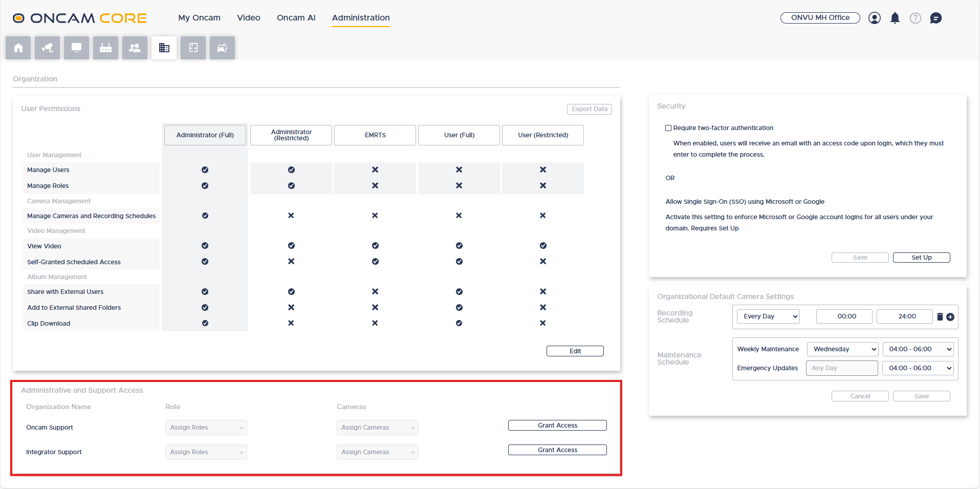Select the Administrator (Restricted) role column
Image resolution: width=980 pixels, height=489 pixels.
click(x=291, y=135)
